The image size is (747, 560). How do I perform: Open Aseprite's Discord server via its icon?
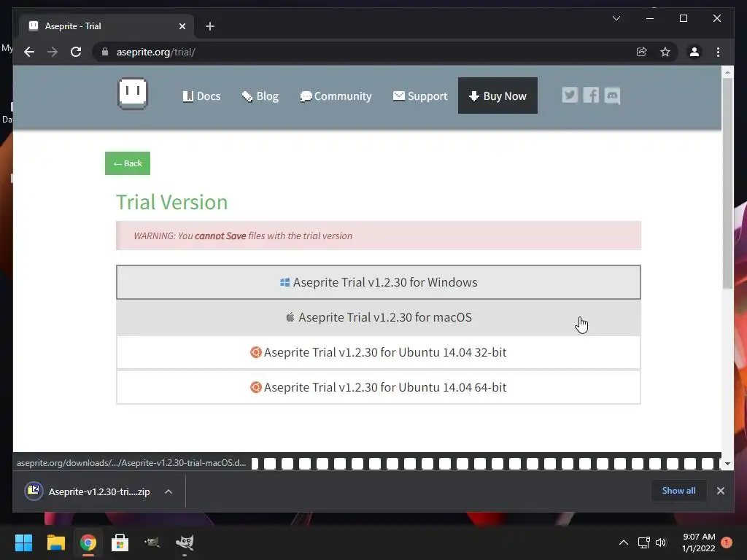pos(612,96)
